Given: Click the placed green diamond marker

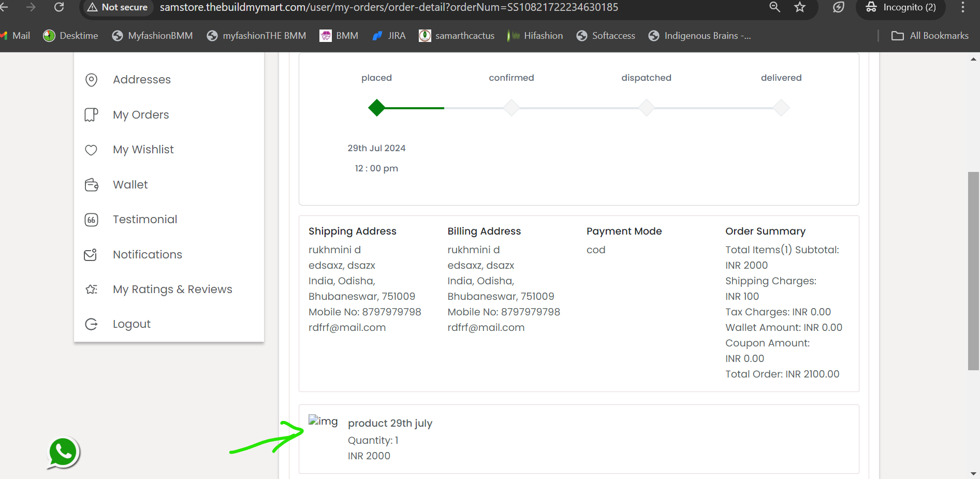Looking at the screenshot, I should coord(377,108).
